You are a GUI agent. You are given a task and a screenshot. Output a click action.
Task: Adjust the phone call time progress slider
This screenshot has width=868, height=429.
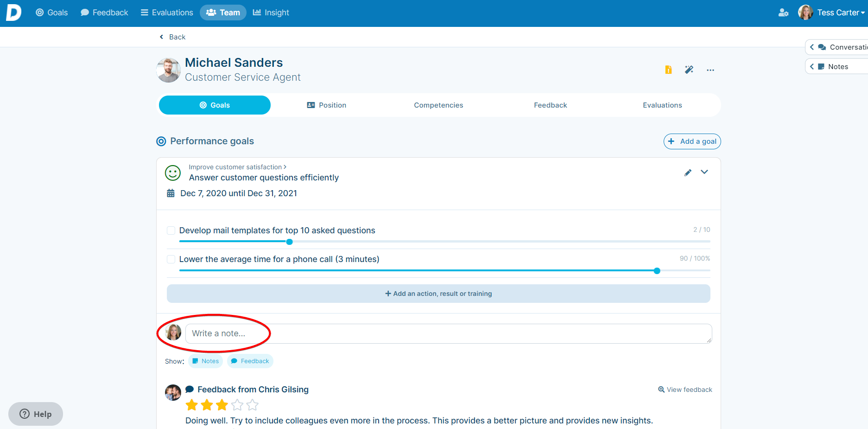(x=657, y=271)
